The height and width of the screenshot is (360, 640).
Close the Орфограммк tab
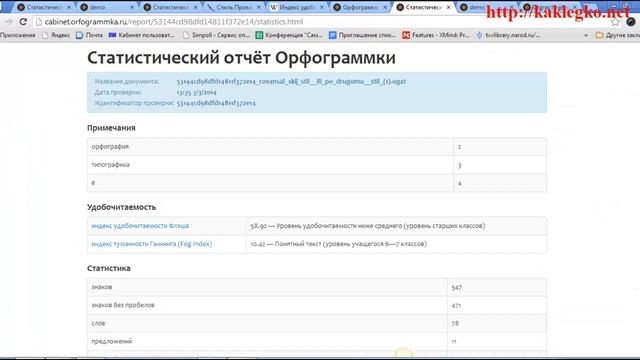point(385,7)
